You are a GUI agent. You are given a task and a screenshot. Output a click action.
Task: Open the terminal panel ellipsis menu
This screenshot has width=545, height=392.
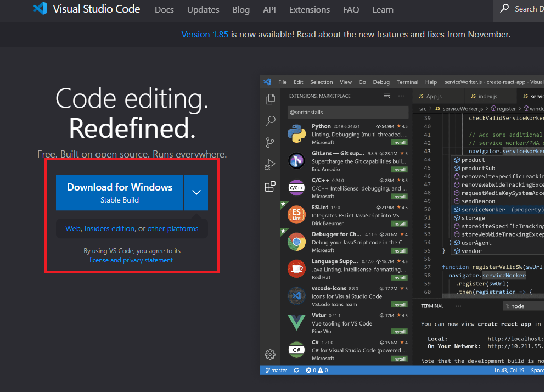point(458,306)
